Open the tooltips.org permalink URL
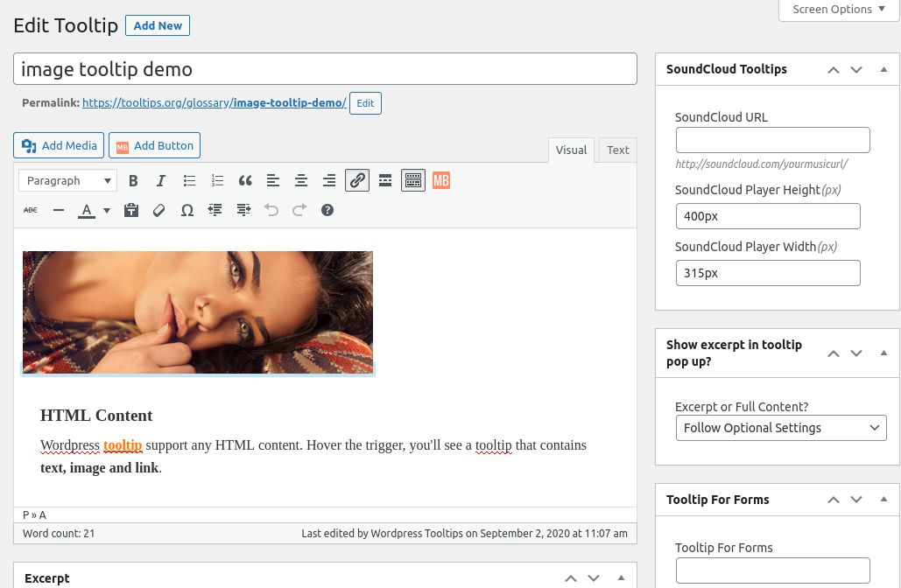Viewport: 901px width, 588px height. click(215, 102)
